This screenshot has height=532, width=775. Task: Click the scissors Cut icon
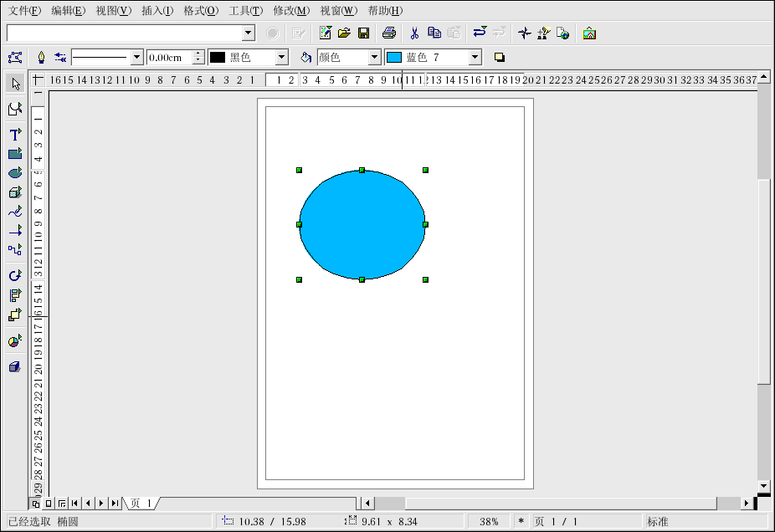(413, 33)
